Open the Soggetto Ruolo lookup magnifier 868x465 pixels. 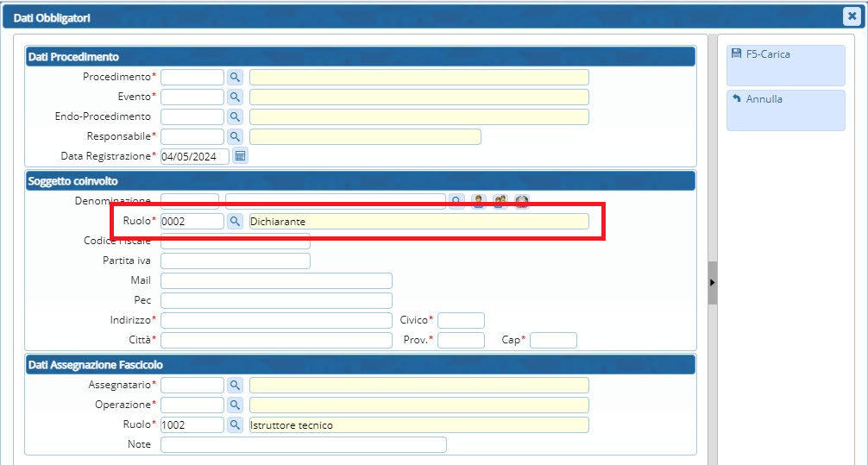pyautogui.click(x=235, y=222)
